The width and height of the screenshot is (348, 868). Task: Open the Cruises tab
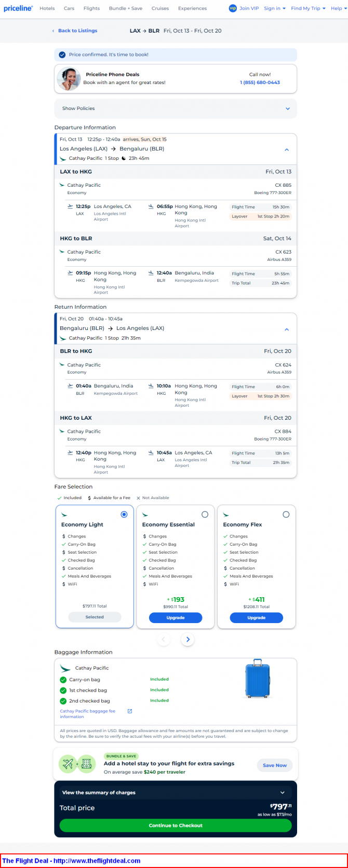click(x=160, y=8)
